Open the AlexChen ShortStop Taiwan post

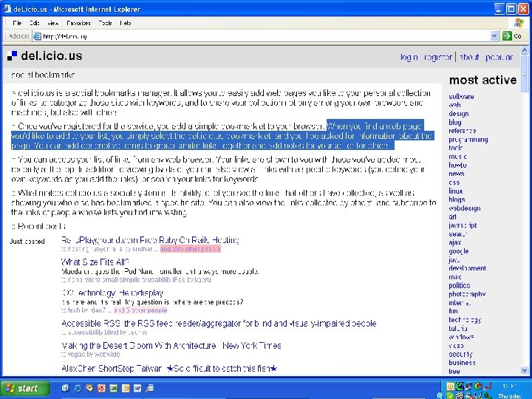pyautogui.click(x=169, y=368)
